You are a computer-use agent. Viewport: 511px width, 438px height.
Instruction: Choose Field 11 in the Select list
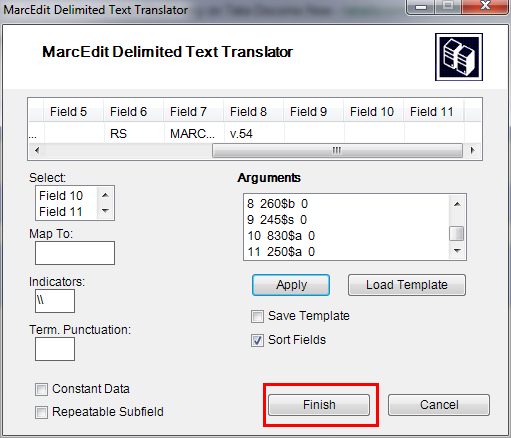61,212
